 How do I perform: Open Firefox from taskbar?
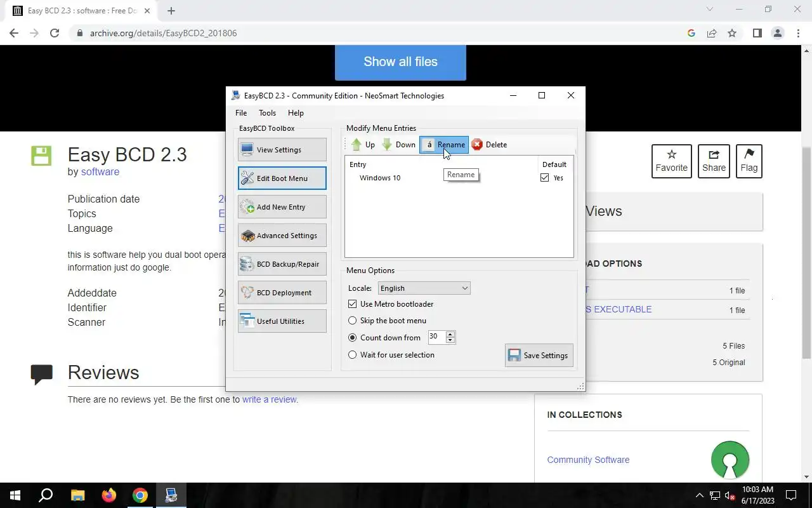pos(109,495)
